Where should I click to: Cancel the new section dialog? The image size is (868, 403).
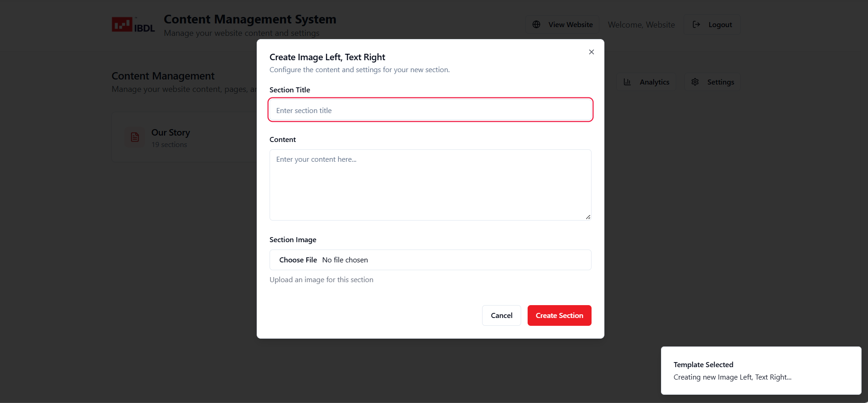tap(501, 316)
